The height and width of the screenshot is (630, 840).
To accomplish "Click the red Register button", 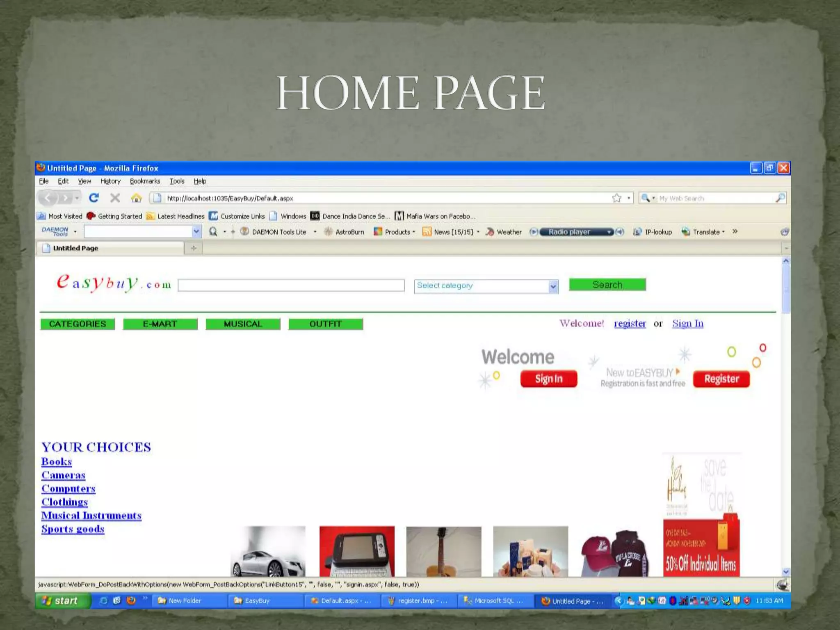I will 721,379.
